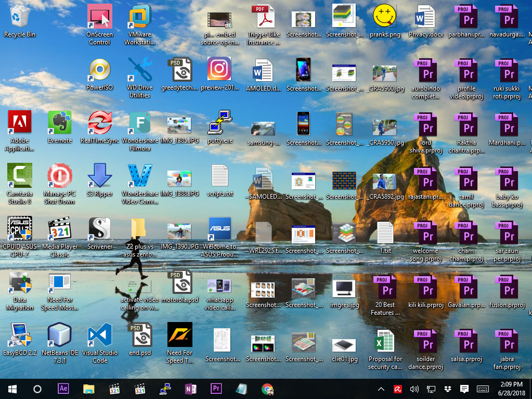Open the Recycle Bin
The image size is (532, 399).
point(20,18)
